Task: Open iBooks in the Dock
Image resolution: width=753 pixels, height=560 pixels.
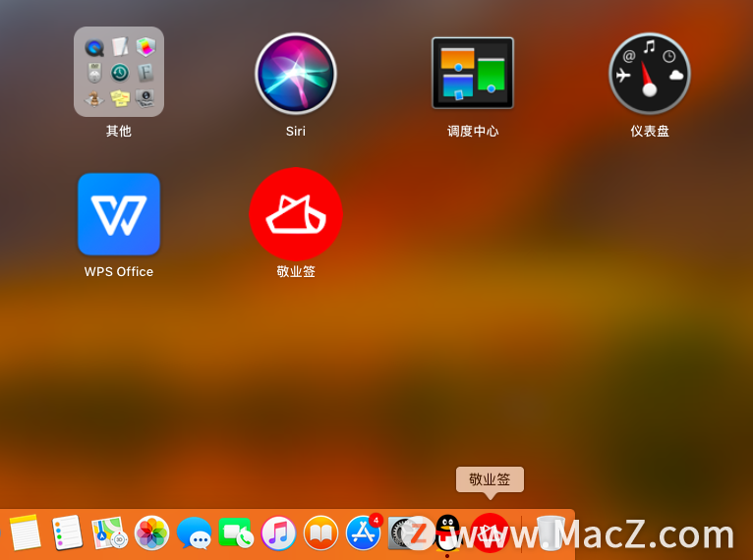Action: point(320,532)
